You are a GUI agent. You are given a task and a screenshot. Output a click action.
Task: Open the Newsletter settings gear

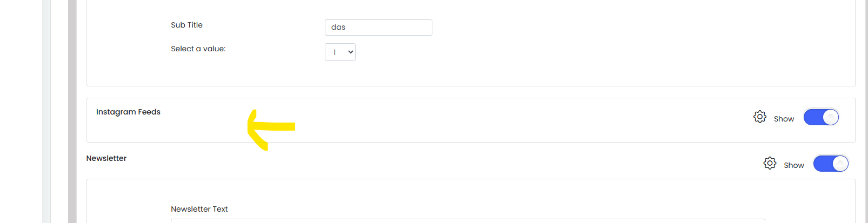tap(770, 163)
